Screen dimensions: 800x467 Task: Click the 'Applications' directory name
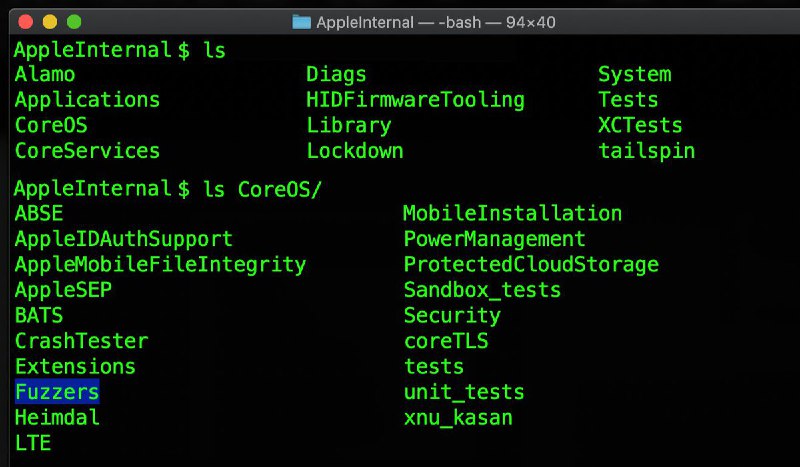click(x=87, y=100)
